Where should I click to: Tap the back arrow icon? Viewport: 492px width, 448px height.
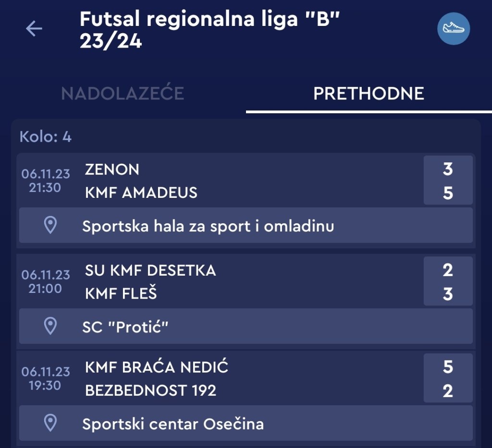[x=34, y=29]
